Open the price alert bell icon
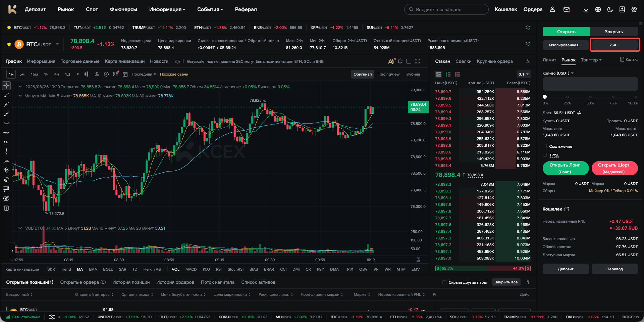The image size is (644, 322). tap(400, 61)
